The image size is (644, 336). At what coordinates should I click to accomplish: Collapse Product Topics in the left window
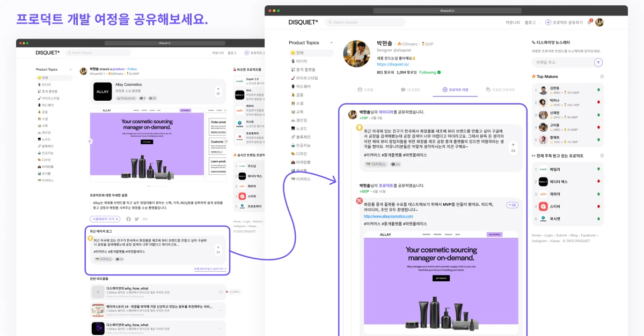pyautogui.click(x=70, y=70)
